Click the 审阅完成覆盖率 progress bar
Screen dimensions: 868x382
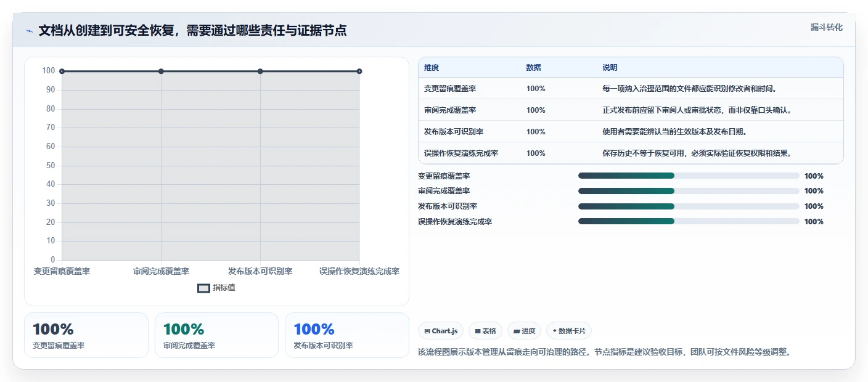[x=689, y=191]
